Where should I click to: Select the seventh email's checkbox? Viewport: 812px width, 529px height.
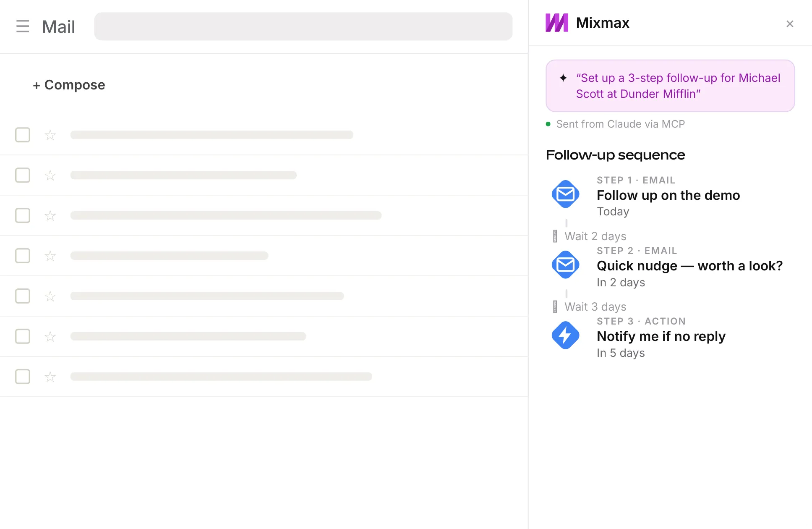pyautogui.click(x=23, y=377)
